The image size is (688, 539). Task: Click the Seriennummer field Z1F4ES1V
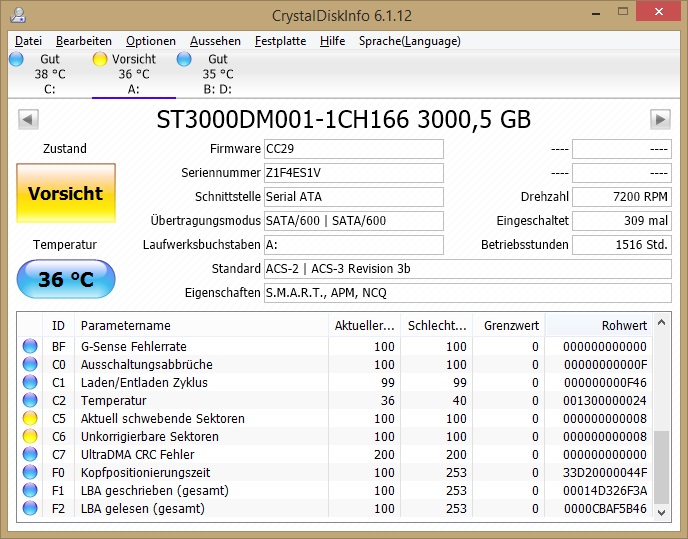[x=354, y=173]
